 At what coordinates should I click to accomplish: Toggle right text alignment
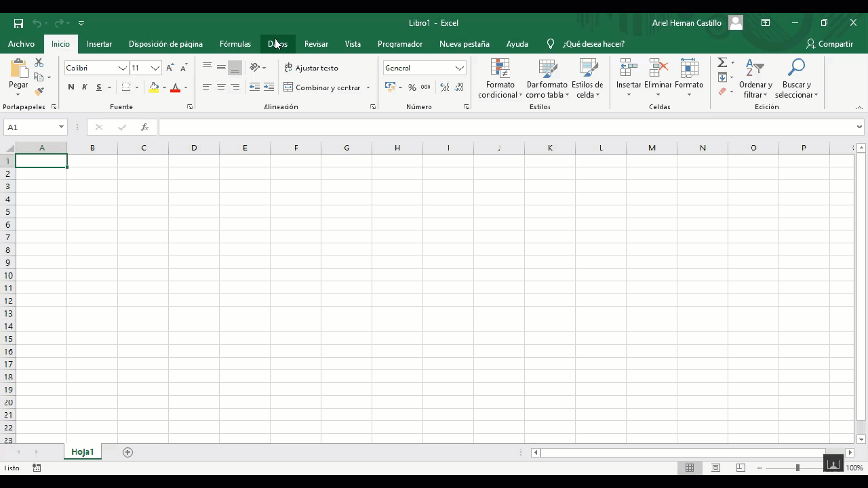(235, 87)
